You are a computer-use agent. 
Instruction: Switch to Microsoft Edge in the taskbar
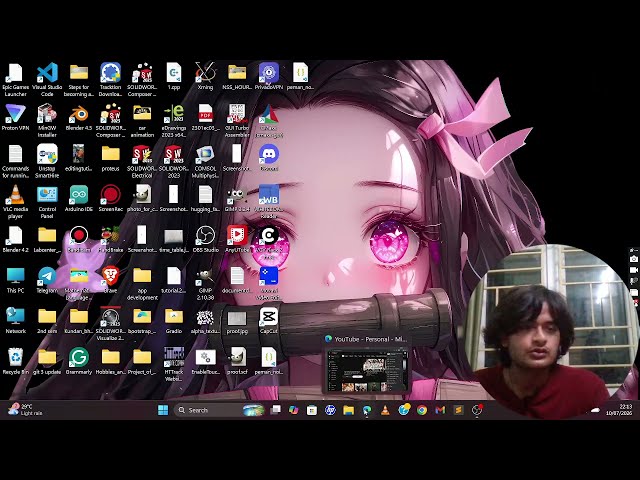tap(367, 410)
